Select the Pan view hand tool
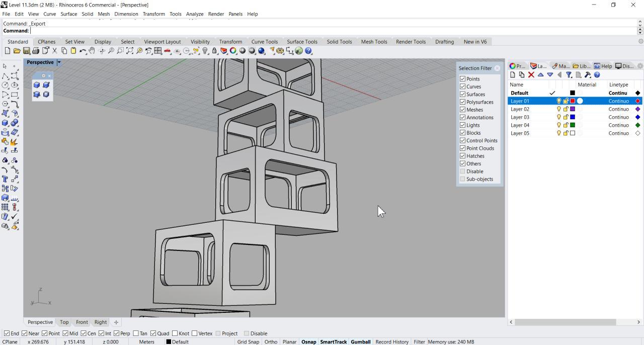Screen dimensions: 644x345 (92, 51)
